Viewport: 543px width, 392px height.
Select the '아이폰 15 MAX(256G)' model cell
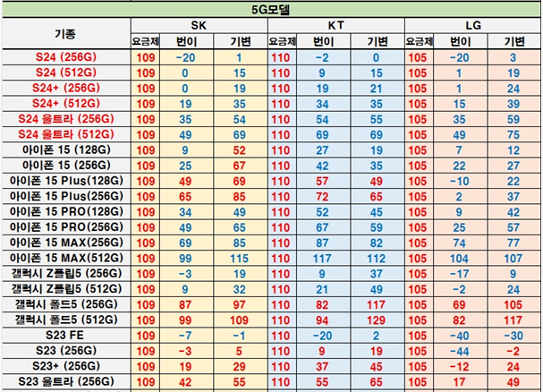pos(66,243)
